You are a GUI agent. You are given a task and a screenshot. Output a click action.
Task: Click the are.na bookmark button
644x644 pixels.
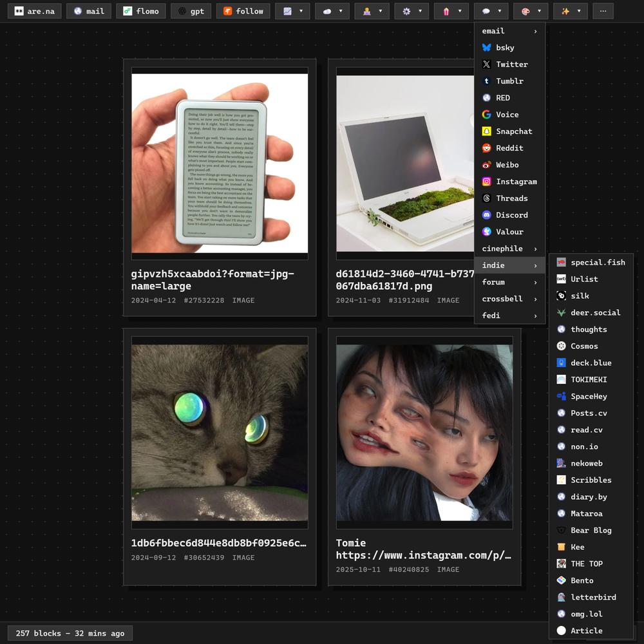pyautogui.click(x=35, y=11)
